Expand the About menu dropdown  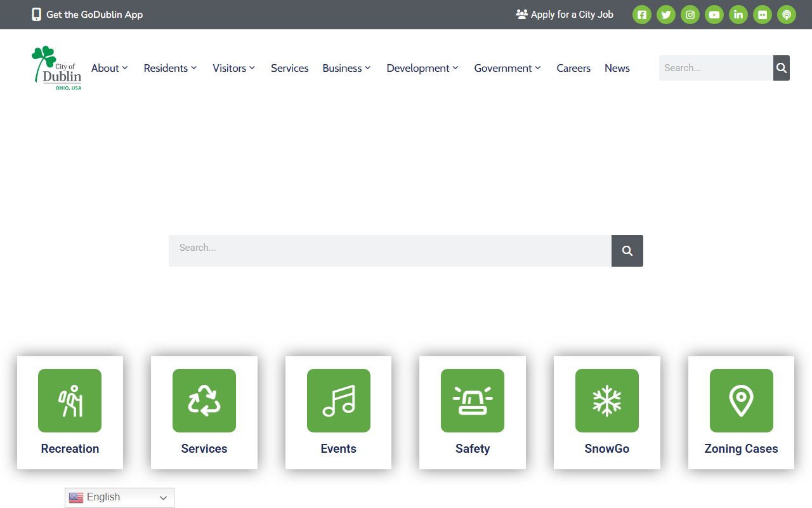[110, 68]
